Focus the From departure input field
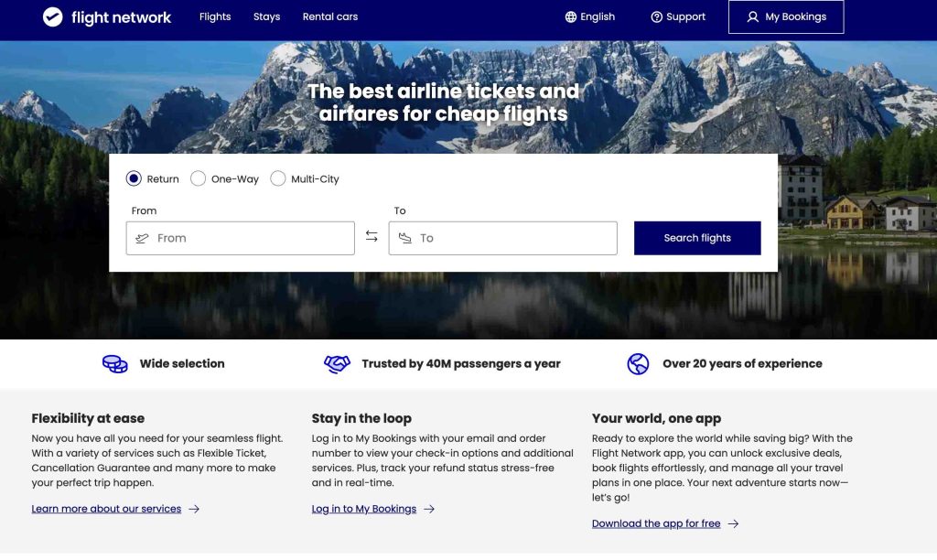The height and width of the screenshot is (560, 937). point(241,238)
